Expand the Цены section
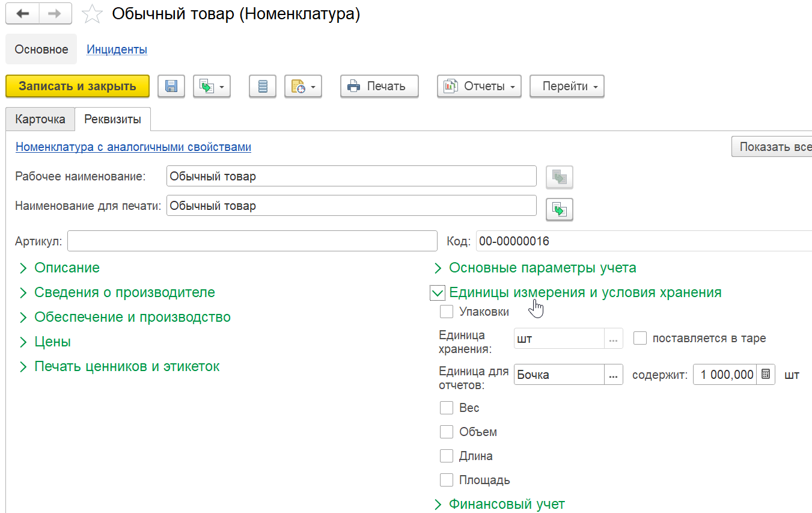This screenshot has width=812, height=513. tap(52, 342)
